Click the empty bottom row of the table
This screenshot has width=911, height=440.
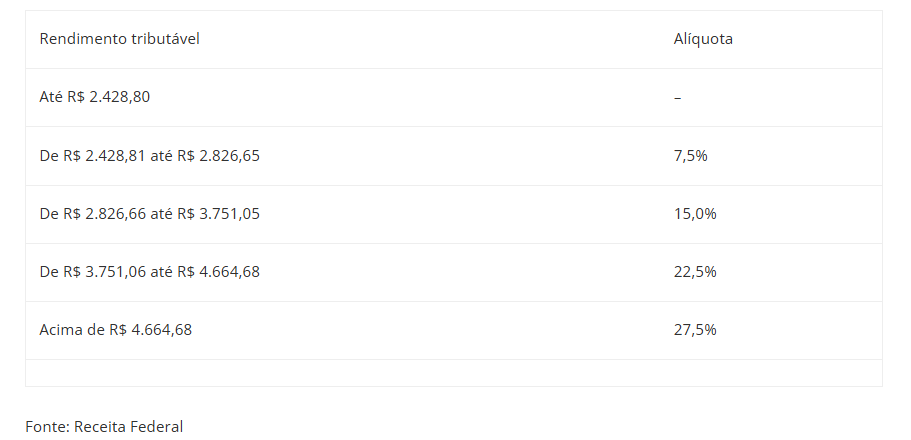[x=453, y=373]
